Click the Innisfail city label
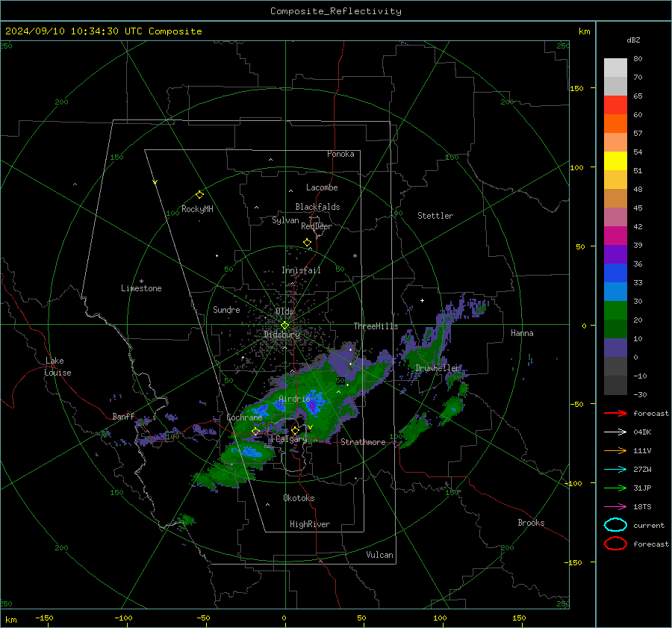 301,270
